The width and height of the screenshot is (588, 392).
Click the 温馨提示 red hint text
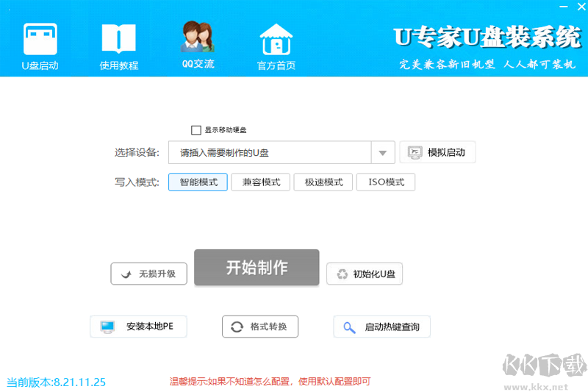(270, 382)
